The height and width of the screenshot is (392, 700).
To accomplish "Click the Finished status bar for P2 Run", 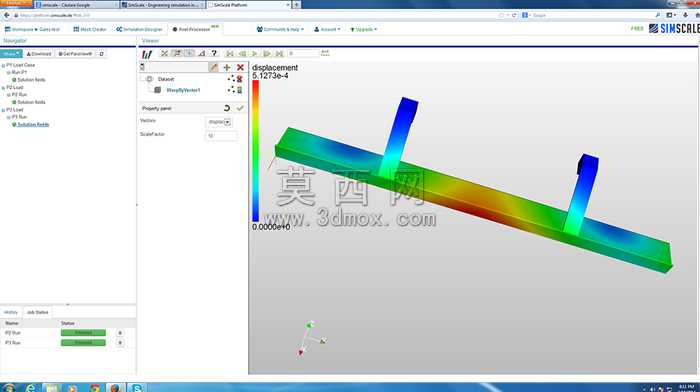I will [83, 333].
